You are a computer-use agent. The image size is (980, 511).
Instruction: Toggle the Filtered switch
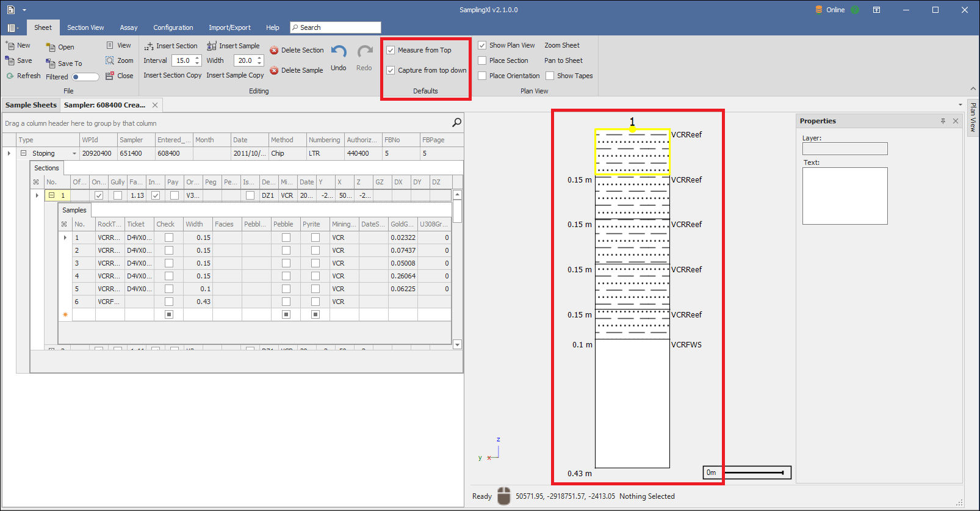85,77
